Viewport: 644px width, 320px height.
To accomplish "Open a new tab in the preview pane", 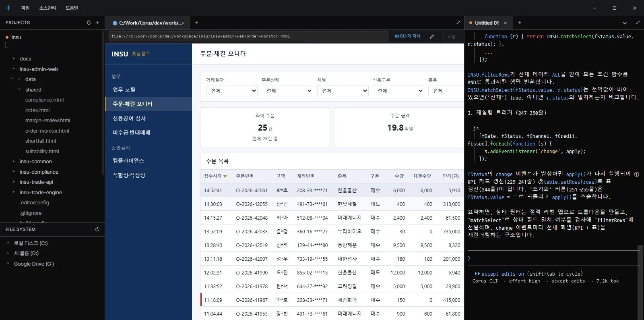I will click(197, 23).
